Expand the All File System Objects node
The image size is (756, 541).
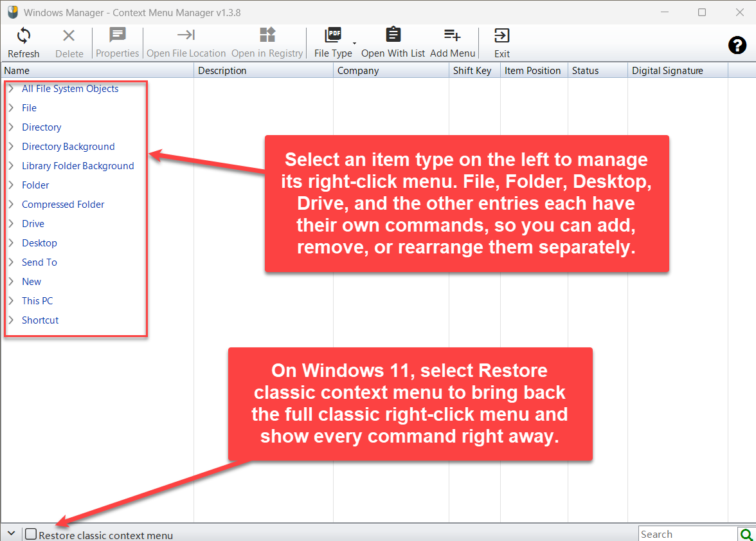pos(11,88)
